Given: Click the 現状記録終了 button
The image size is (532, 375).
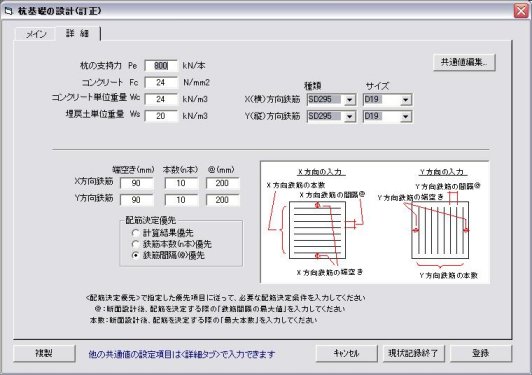Looking at the screenshot, I should point(413,353).
